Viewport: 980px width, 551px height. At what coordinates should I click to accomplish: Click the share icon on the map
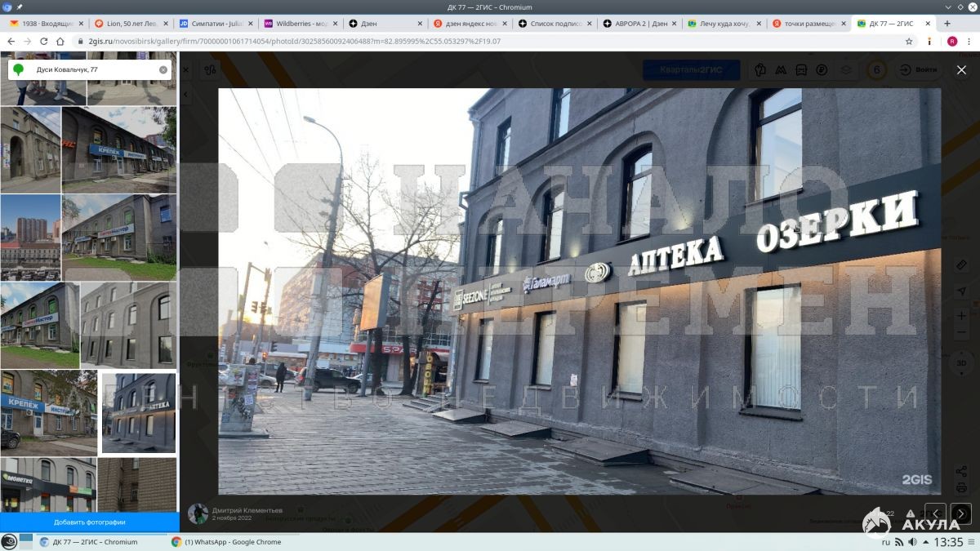click(x=961, y=472)
